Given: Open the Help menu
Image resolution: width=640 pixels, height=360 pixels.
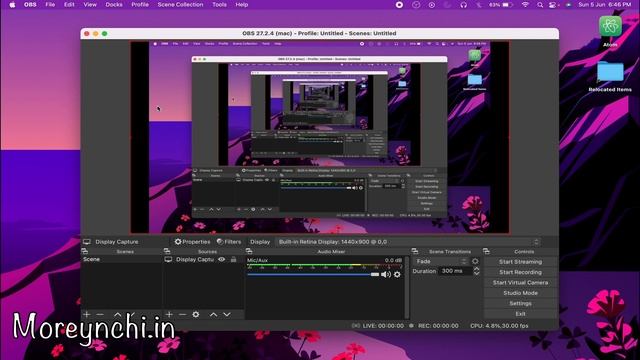Looking at the screenshot, I should pos(242,5).
